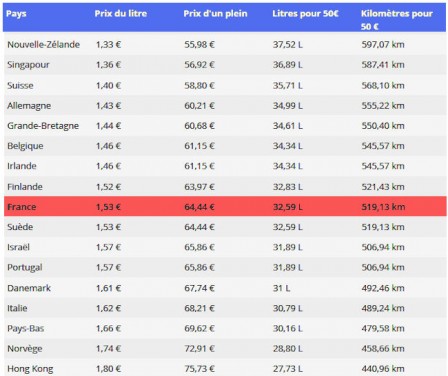The image size is (448, 376).
Task: Select Singapour's 1,36 € litre price
Action: click(x=108, y=65)
